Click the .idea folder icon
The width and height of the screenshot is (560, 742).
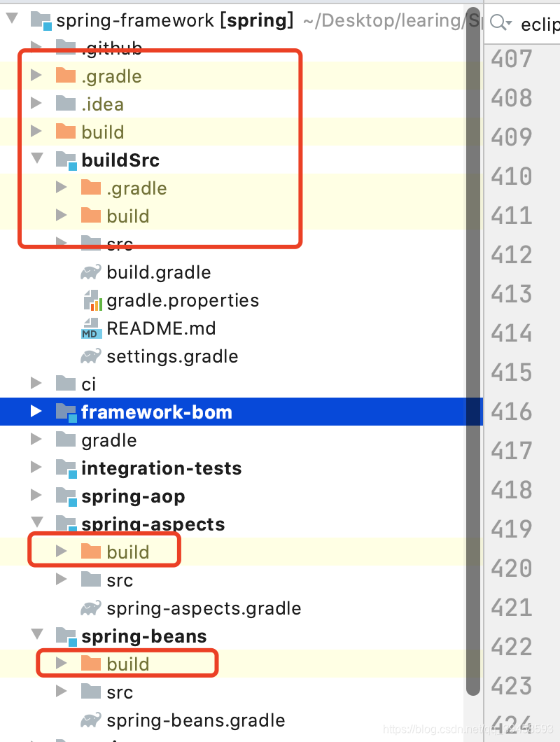66,103
